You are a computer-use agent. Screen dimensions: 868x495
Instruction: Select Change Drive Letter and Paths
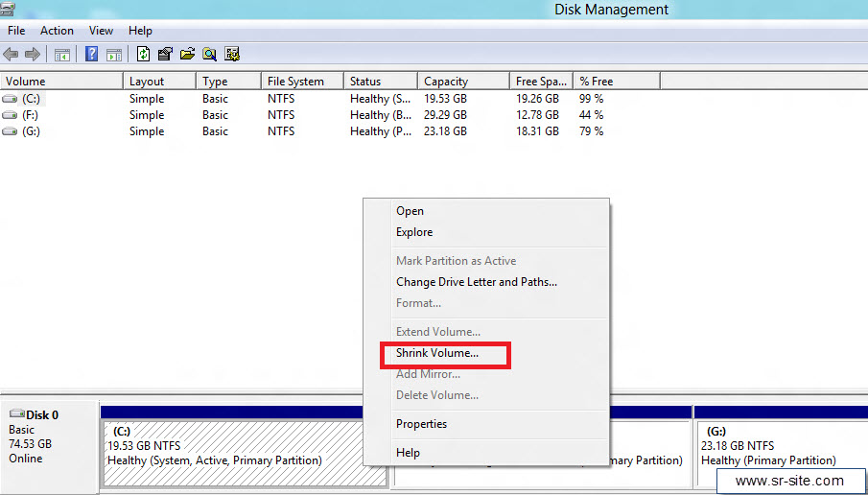click(477, 282)
